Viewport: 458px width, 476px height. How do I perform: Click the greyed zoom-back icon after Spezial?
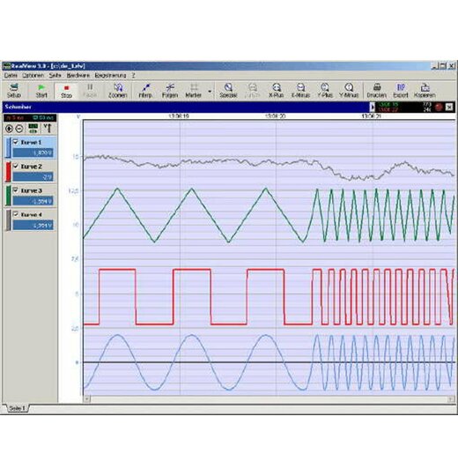coord(253,91)
